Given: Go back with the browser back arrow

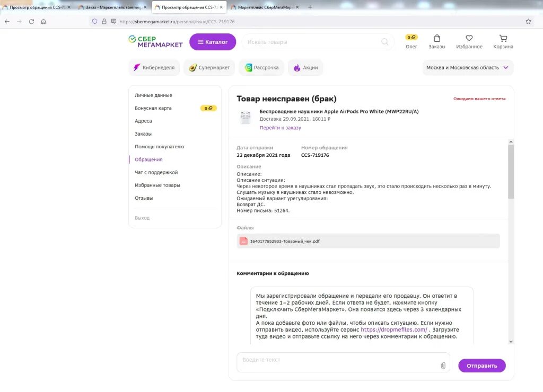Looking at the screenshot, I should click(x=7, y=21).
